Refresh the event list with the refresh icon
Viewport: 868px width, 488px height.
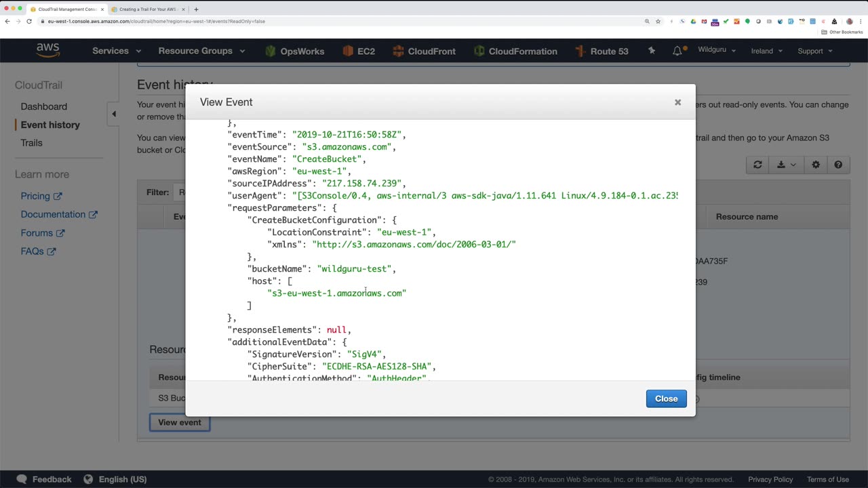click(757, 165)
